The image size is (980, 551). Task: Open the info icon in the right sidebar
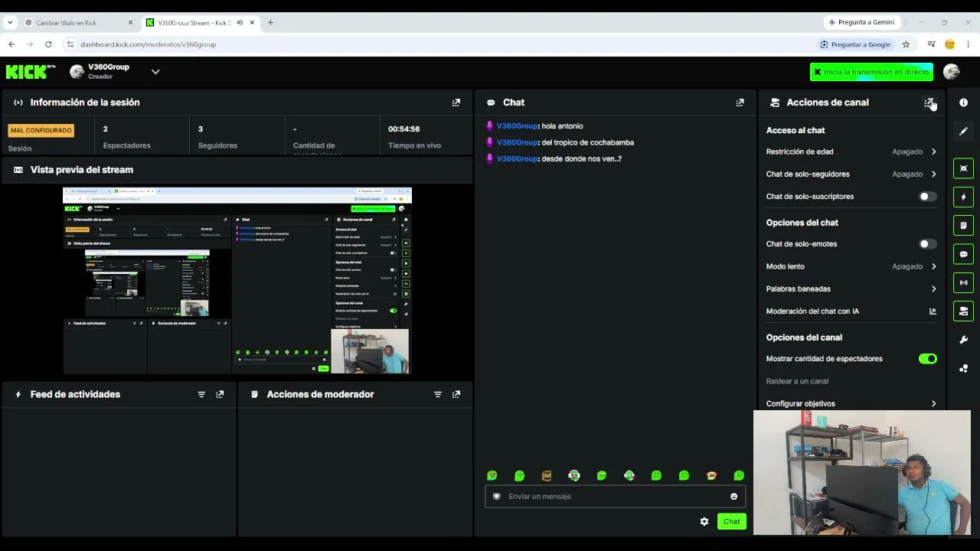click(963, 103)
